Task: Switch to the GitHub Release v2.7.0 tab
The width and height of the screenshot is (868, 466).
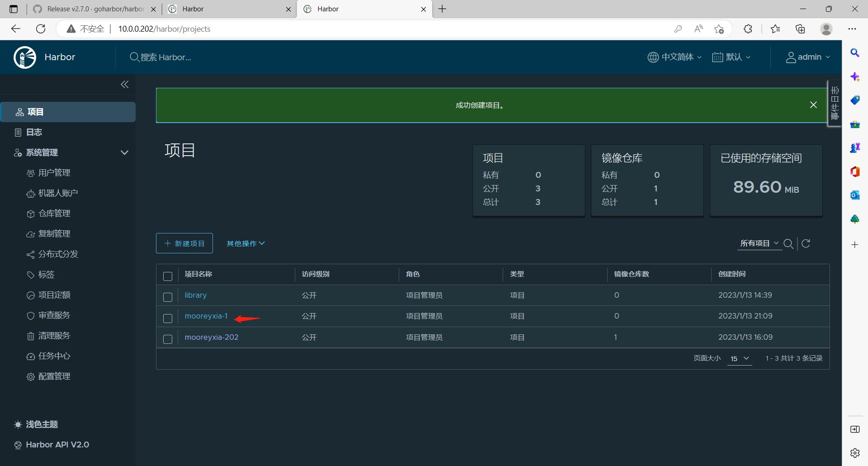Action: [95, 9]
